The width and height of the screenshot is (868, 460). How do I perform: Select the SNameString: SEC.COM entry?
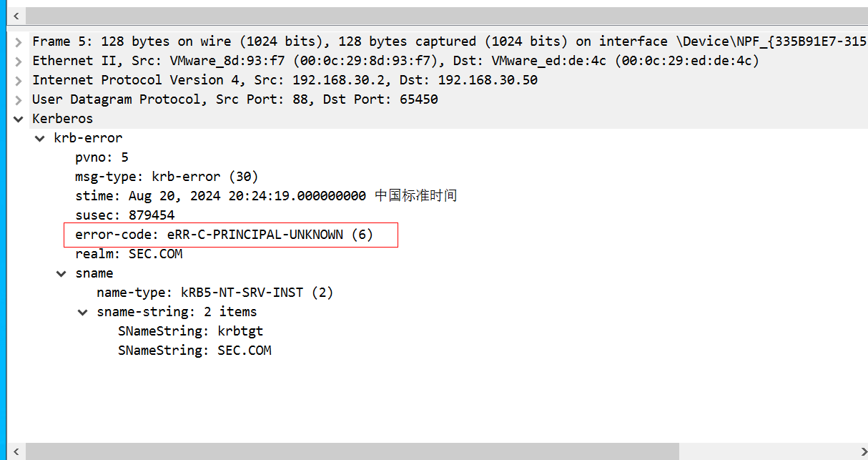(x=194, y=351)
